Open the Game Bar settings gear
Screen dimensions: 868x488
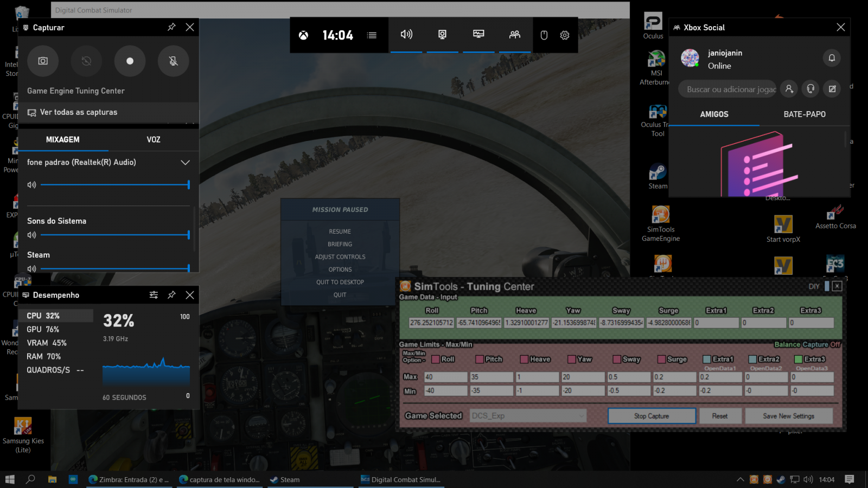565,35
